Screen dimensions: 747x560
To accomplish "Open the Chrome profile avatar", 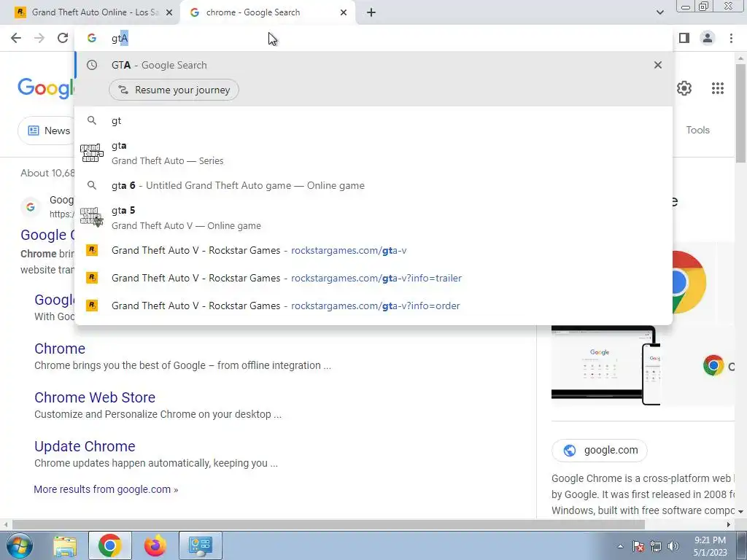I will tap(708, 38).
